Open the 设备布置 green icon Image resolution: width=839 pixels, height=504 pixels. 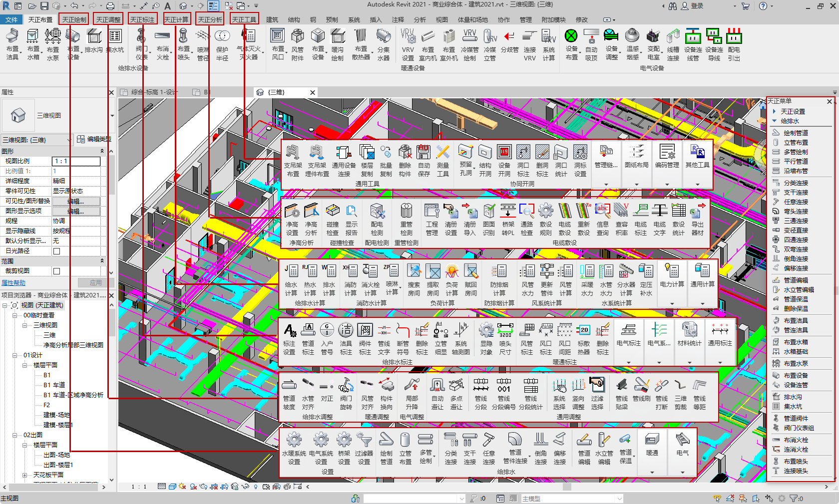click(571, 44)
